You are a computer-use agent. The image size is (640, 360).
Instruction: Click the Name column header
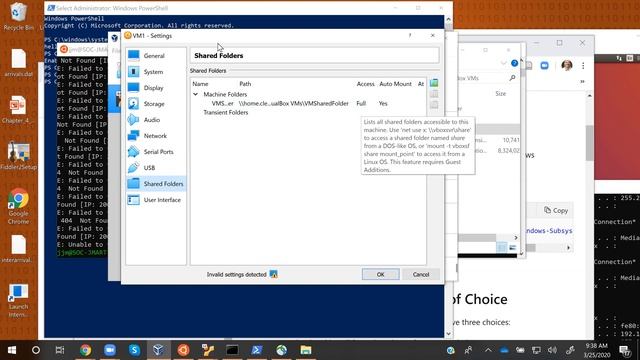200,84
